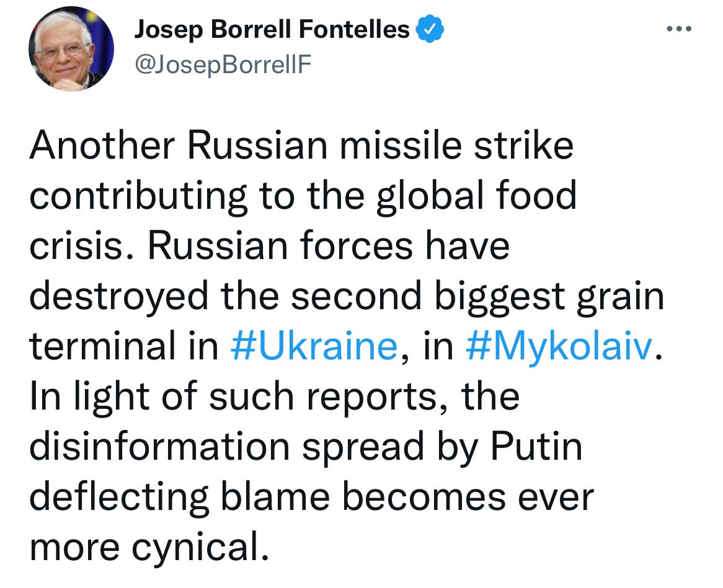The height and width of the screenshot is (588, 723).
Task: Click the phrase 'deflecting blame becomes ever'
Action: 312,497
